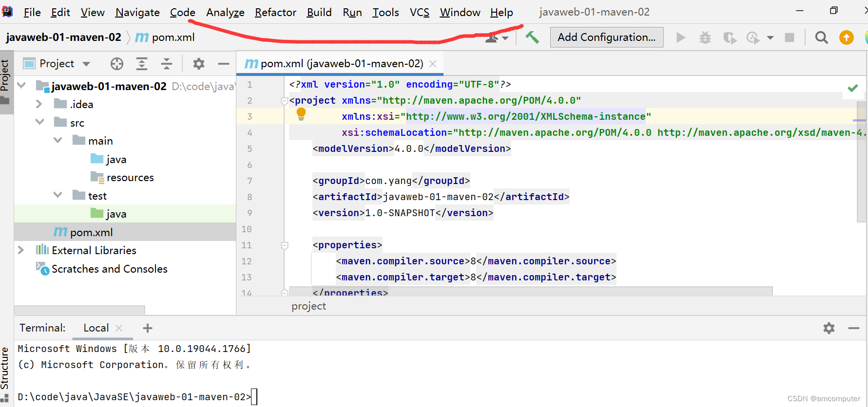Open the Refactor menu
This screenshot has width=868, height=407.
(x=275, y=12)
